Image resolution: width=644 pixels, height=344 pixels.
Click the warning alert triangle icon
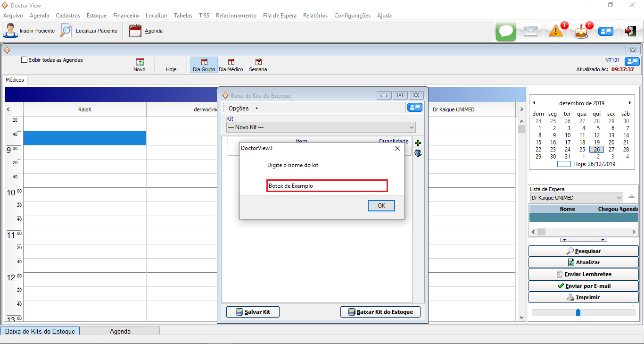pyautogui.click(x=556, y=31)
